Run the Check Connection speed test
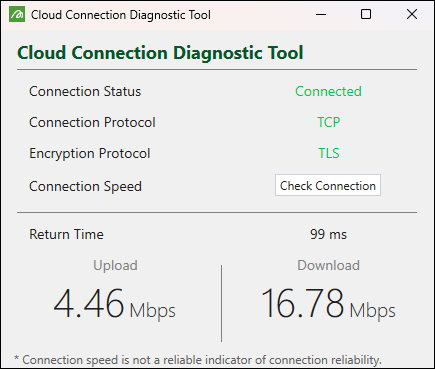 tap(328, 185)
